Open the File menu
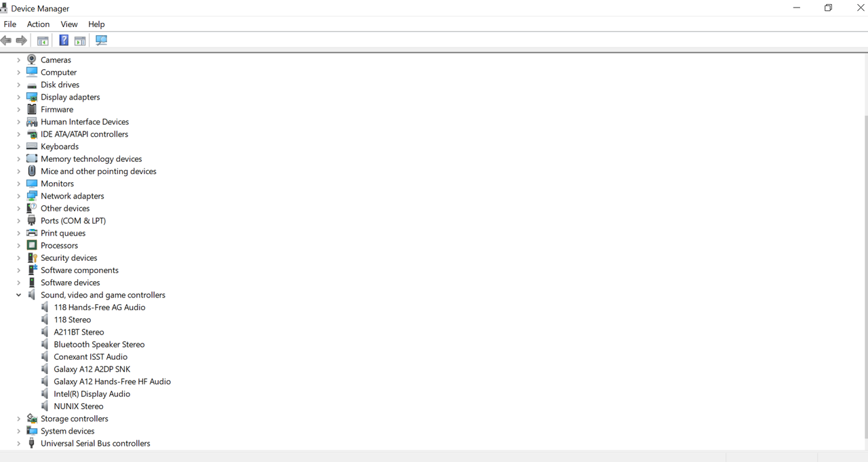 (x=10, y=24)
